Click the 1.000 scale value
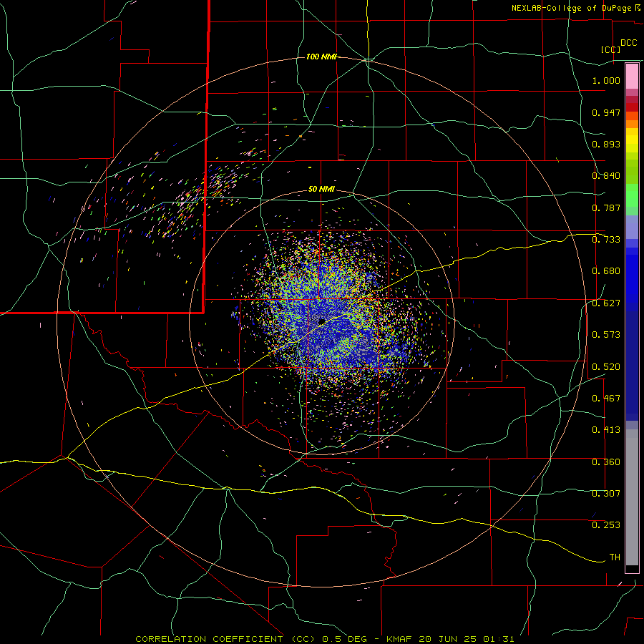This screenshot has height=644, width=644. 606,80
